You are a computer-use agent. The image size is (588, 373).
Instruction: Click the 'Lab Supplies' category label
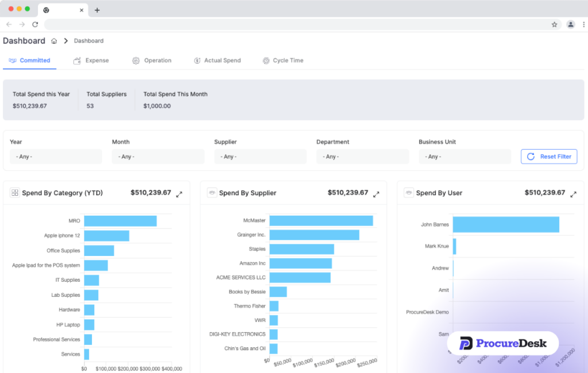[x=65, y=295]
